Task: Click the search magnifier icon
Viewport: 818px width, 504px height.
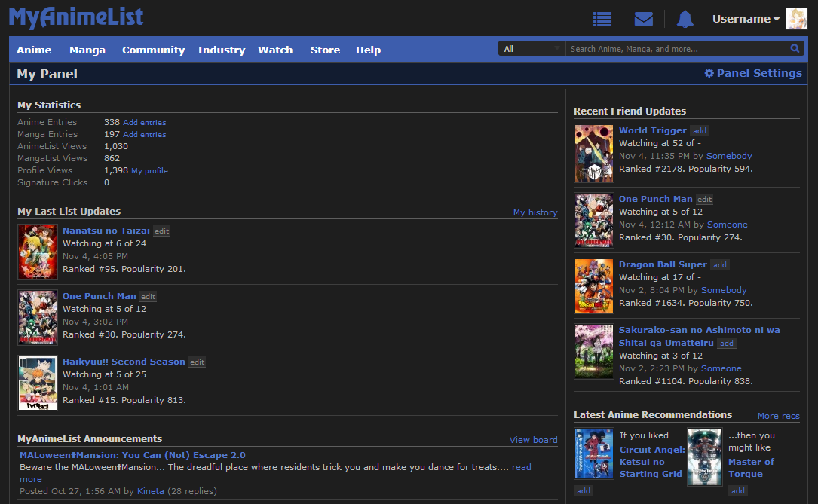Action: coord(795,48)
